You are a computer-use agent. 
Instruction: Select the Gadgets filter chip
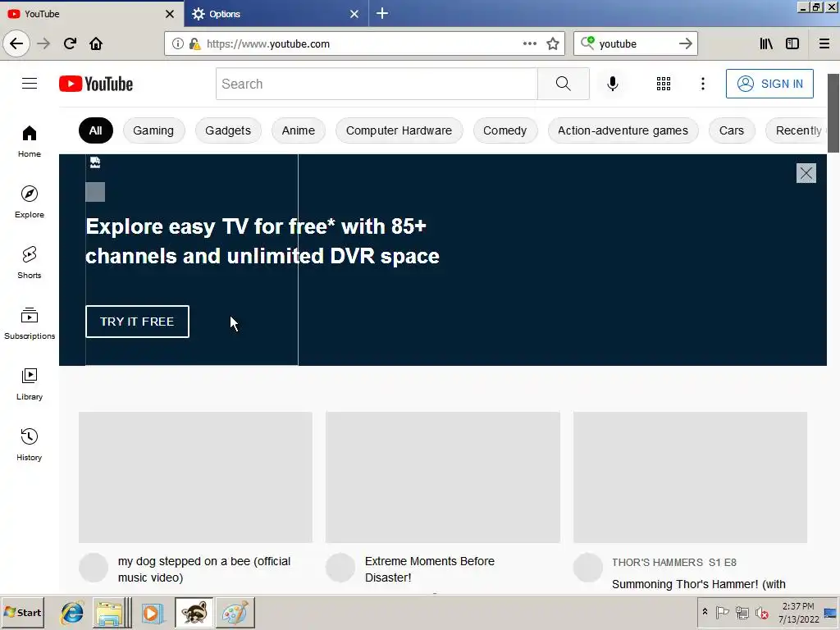point(228,130)
